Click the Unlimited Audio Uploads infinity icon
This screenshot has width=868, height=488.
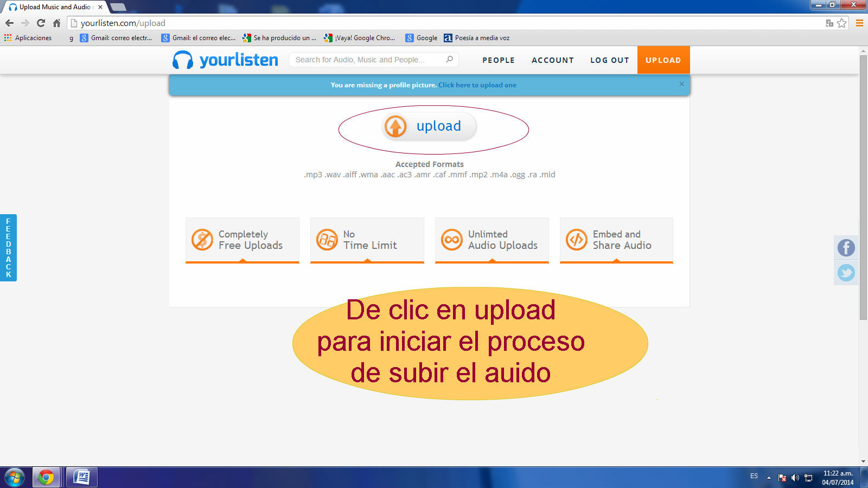[x=452, y=239]
